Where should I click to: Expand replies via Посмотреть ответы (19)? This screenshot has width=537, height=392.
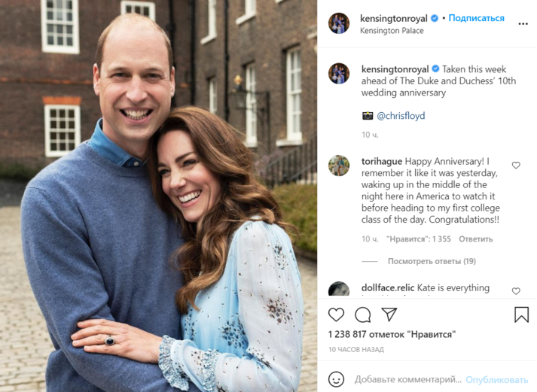point(432,261)
